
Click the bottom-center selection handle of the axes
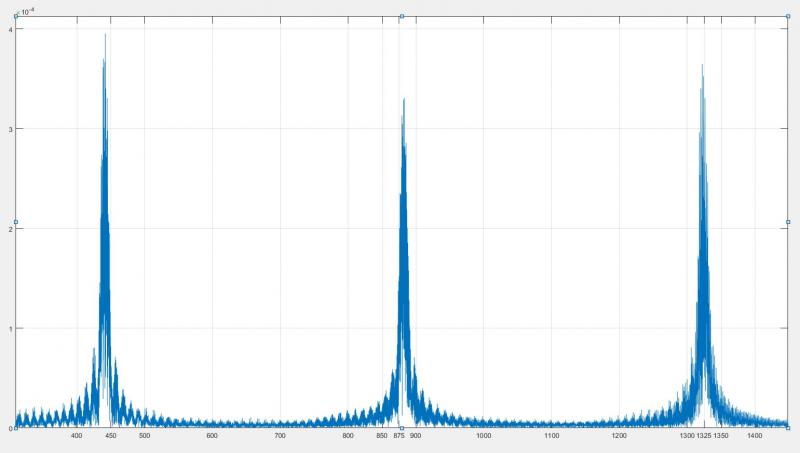(402, 428)
